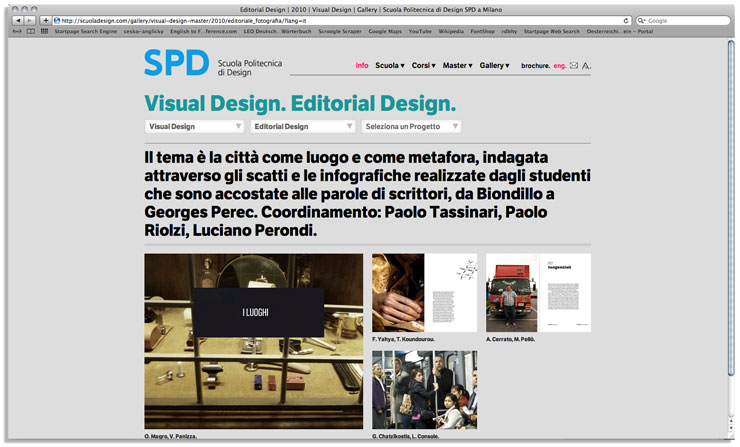This screenshot has height=447, width=740.
Task: Open the Seleziona un Progetto dropdown
Action: [x=410, y=127]
